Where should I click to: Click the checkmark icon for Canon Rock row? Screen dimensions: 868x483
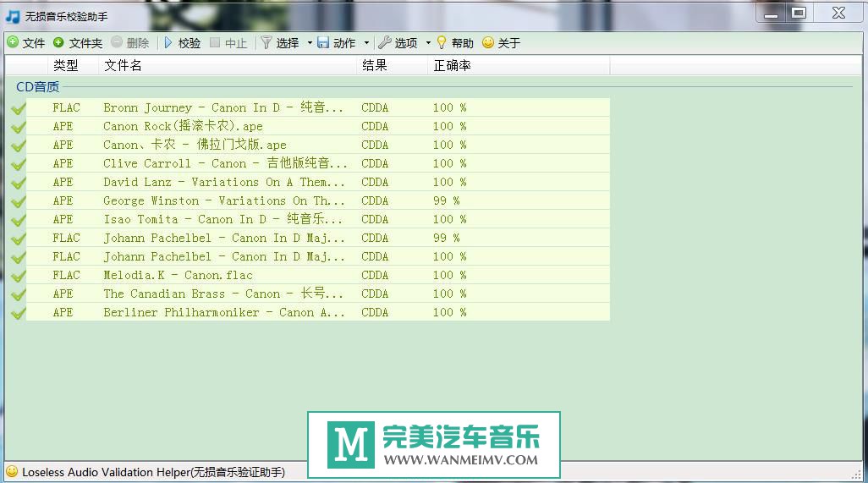pyautogui.click(x=19, y=127)
